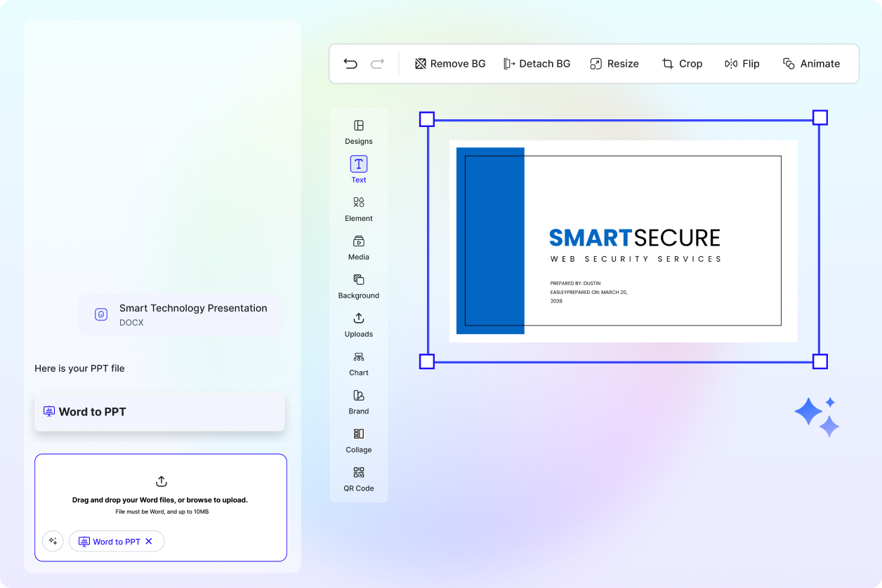The height and width of the screenshot is (588, 882).
Task: Click the upload arrow icon in drop zone
Action: 162,481
